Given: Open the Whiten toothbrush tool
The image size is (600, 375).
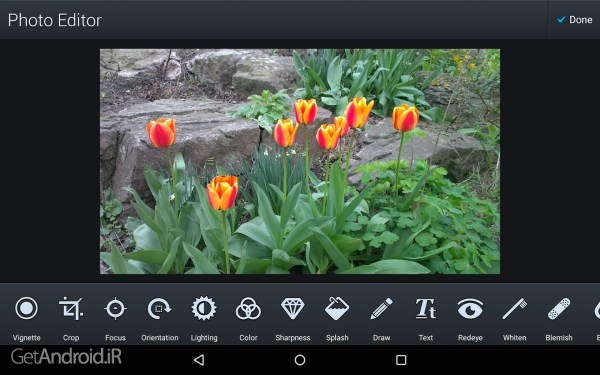Looking at the screenshot, I should click(x=515, y=308).
